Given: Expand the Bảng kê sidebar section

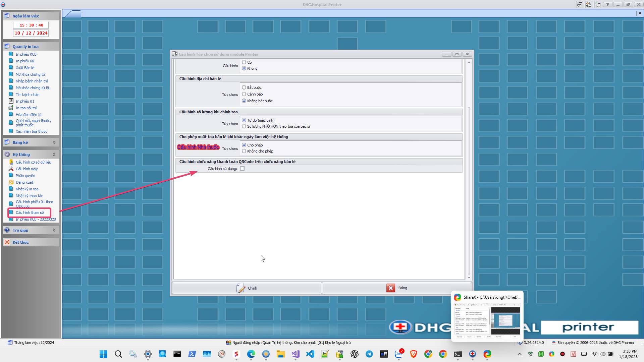Looking at the screenshot, I should [x=54, y=142].
